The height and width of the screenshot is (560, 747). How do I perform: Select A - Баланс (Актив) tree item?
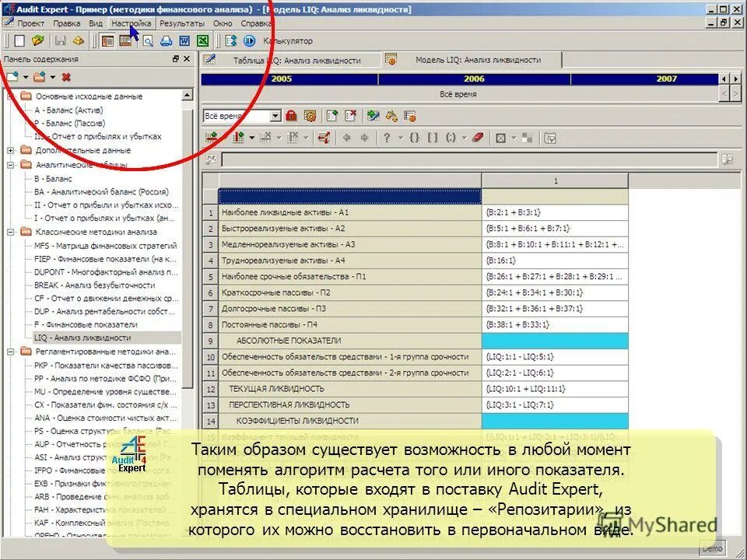click(x=68, y=110)
